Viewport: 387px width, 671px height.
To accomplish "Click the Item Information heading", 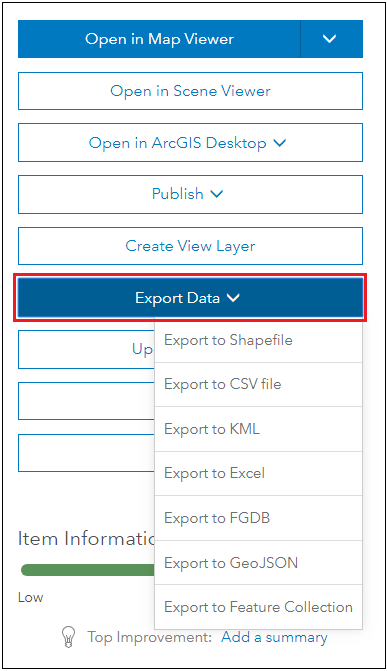I will 86,538.
